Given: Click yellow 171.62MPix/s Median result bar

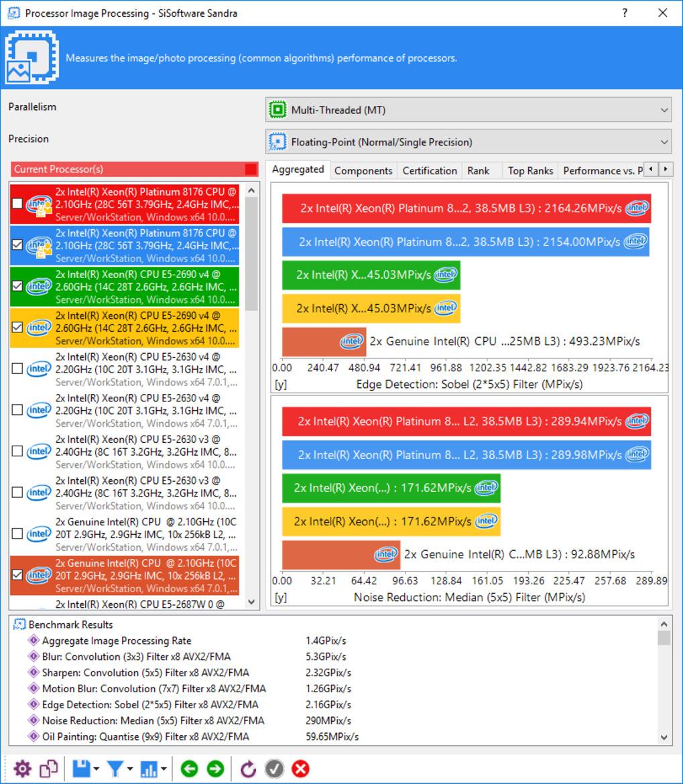Looking at the screenshot, I should tap(391, 521).
